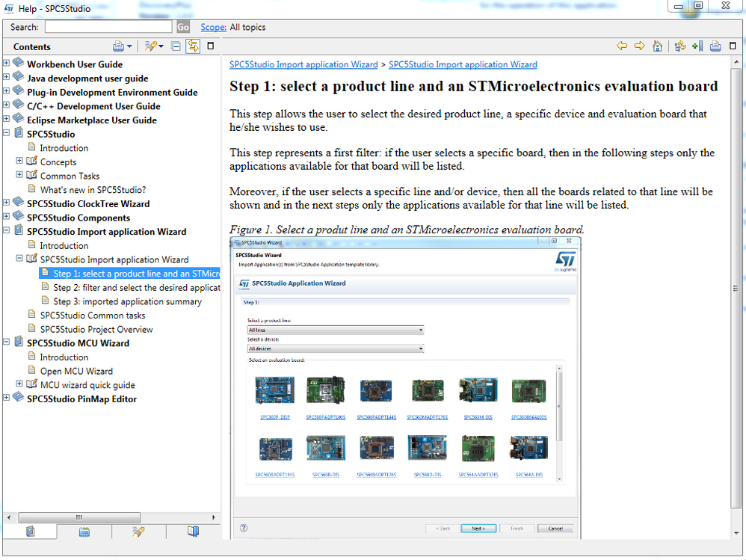Click the ST logo icon in title bar

[8, 8]
